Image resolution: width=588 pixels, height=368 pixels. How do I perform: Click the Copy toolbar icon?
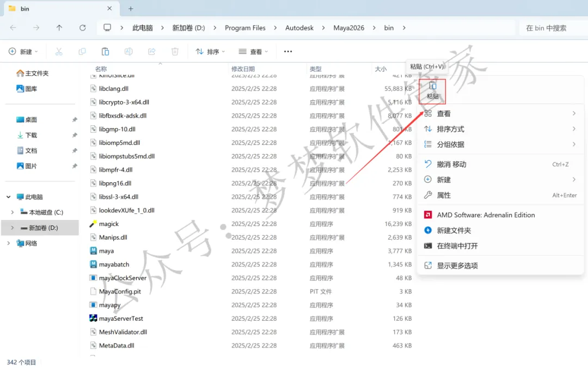coord(82,51)
